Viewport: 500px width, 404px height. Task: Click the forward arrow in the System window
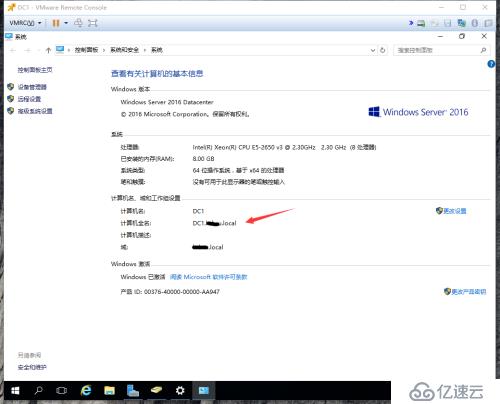point(28,50)
